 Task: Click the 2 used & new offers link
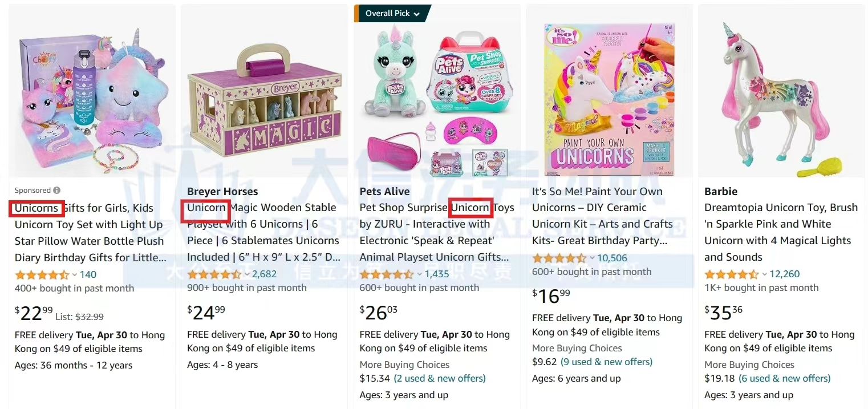click(x=440, y=378)
